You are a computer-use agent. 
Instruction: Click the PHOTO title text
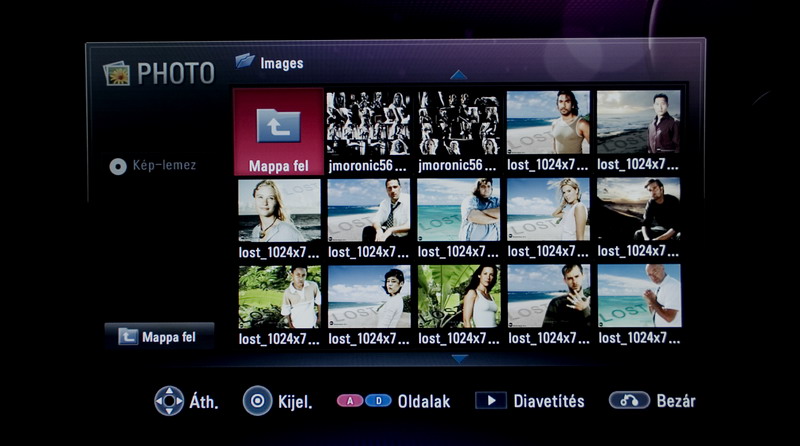coord(176,73)
